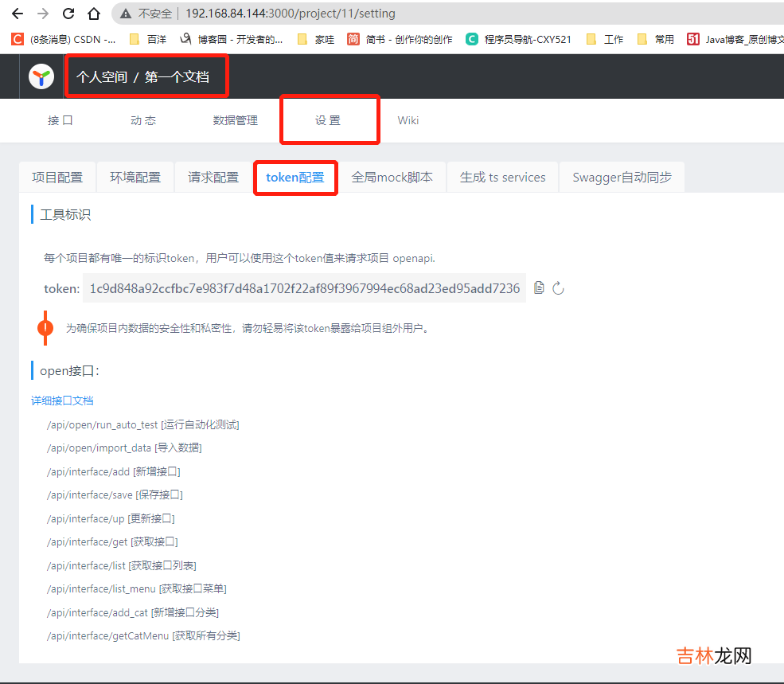Copy the token with the copy icon
Viewport: 784px width, 684px height.
coord(539,287)
